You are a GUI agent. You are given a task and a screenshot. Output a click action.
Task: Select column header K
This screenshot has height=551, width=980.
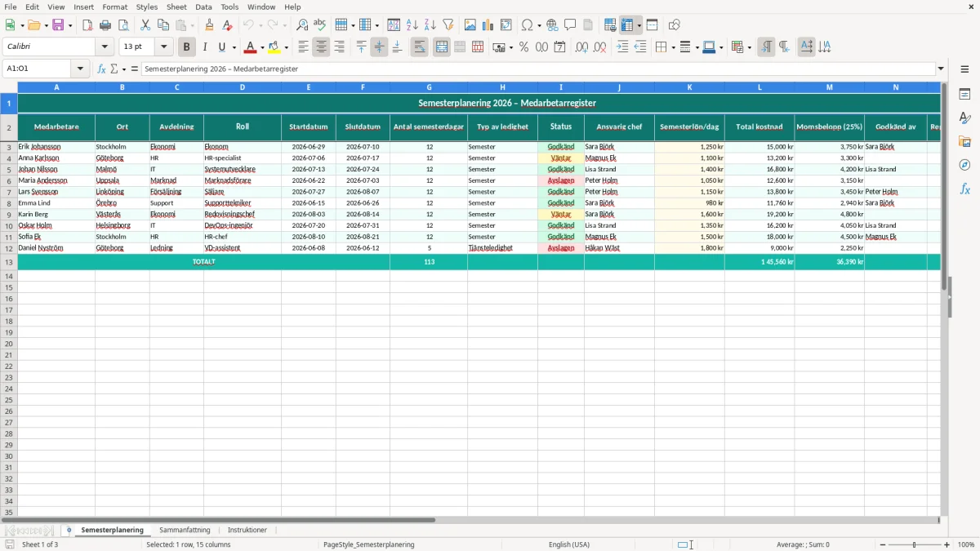pyautogui.click(x=689, y=87)
